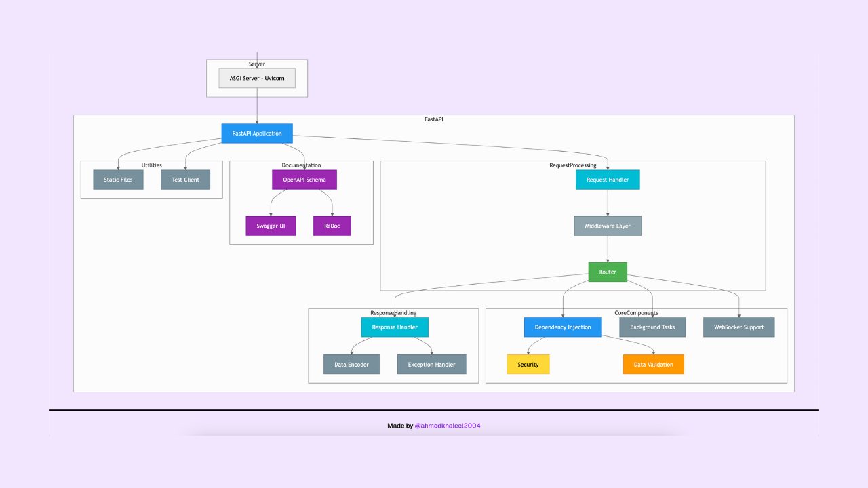Select the Response Handler node
This screenshot has width=868, height=488.
point(395,327)
